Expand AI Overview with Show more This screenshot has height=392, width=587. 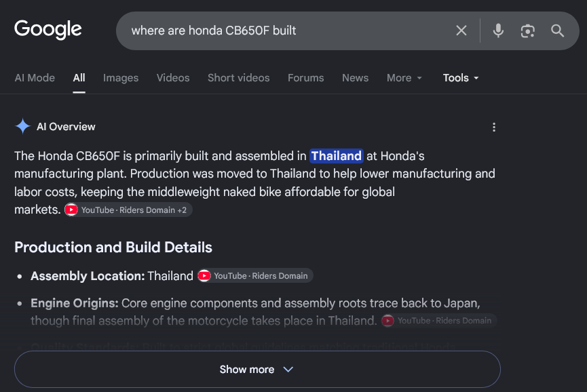click(257, 369)
